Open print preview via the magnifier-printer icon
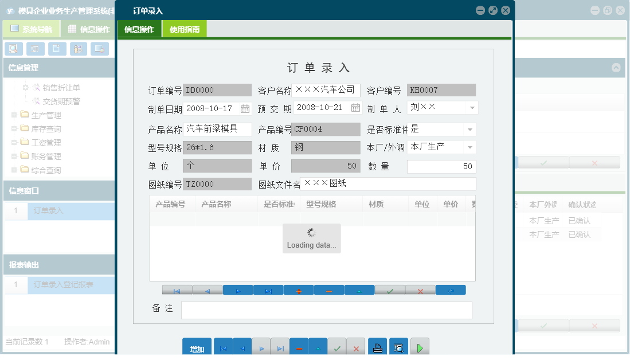Screen dimensions: 630x364 point(398,346)
